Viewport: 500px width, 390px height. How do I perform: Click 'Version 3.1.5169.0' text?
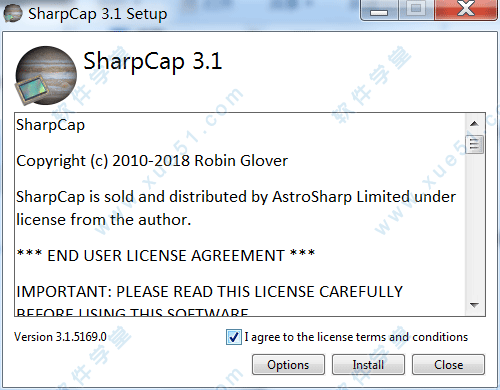tap(60, 337)
